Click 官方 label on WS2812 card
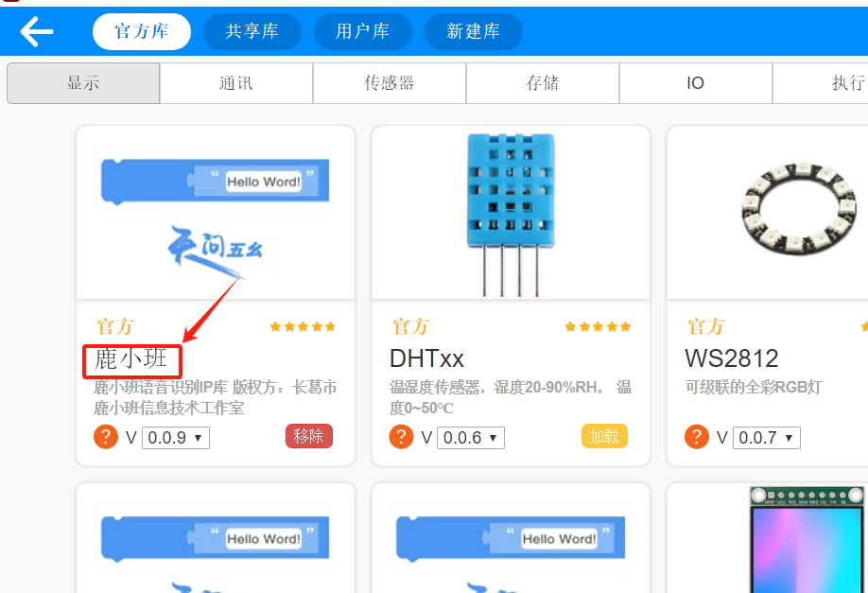Screen dimensions: 868x593 tap(705, 326)
